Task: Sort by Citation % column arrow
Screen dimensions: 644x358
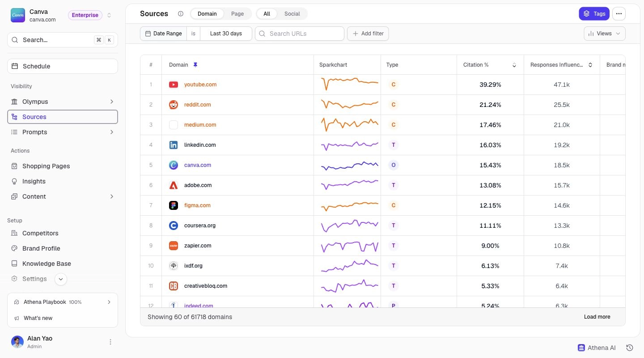Action: pyautogui.click(x=514, y=65)
